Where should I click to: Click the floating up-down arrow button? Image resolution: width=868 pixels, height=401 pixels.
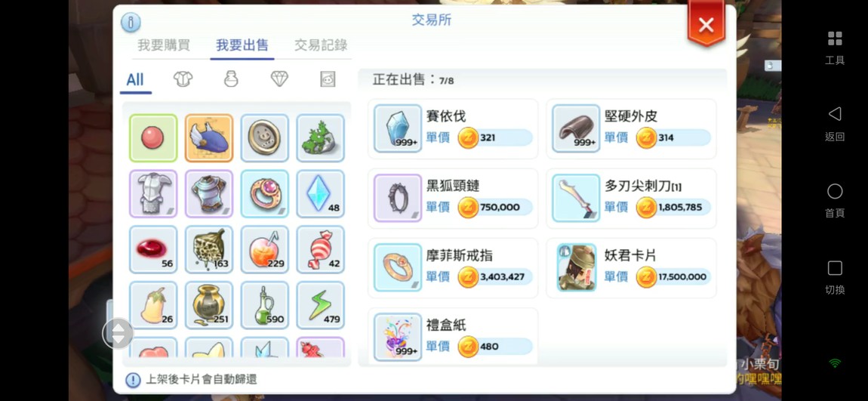coord(118,333)
